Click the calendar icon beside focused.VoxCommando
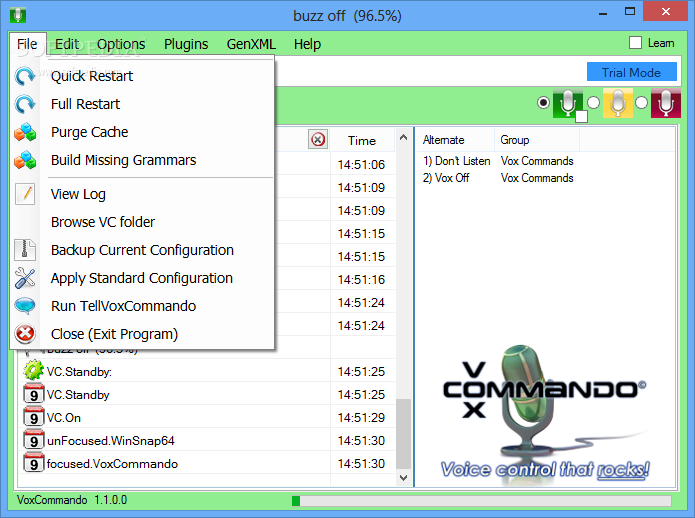 [x=34, y=463]
